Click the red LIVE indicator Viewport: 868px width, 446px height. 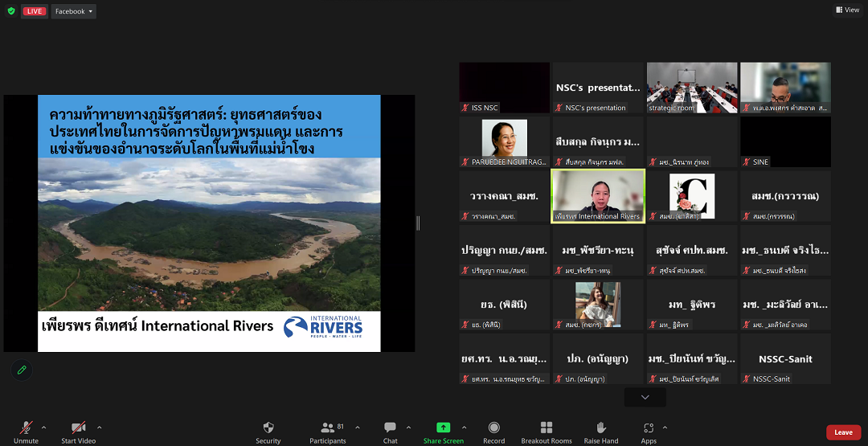[x=35, y=11]
